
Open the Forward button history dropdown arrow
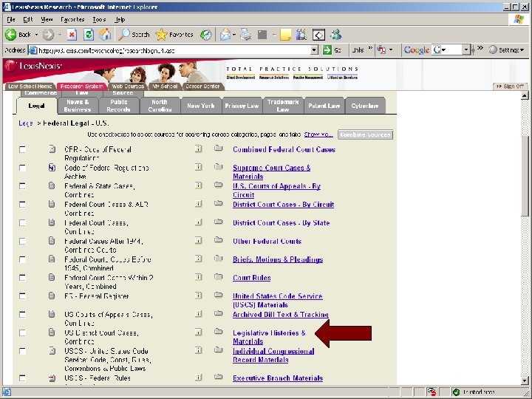[x=59, y=35]
